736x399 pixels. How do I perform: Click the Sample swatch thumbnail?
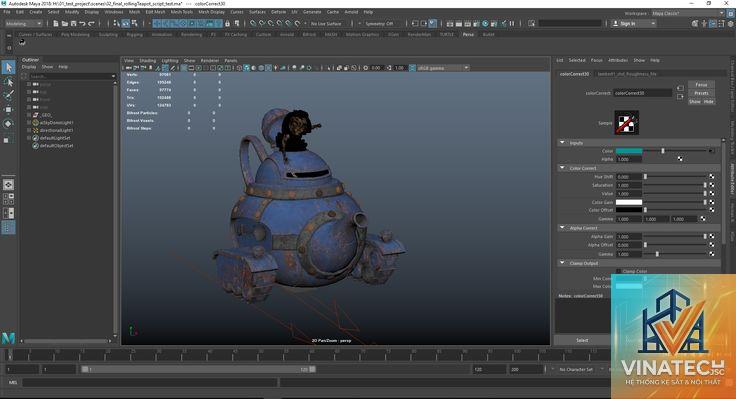click(x=627, y=123)
